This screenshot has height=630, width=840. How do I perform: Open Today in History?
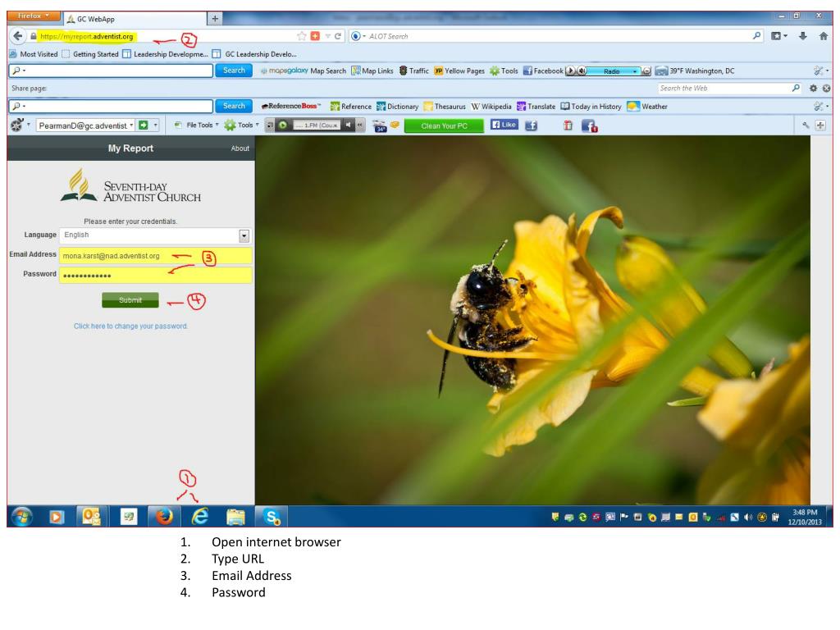tap(591, 107)
